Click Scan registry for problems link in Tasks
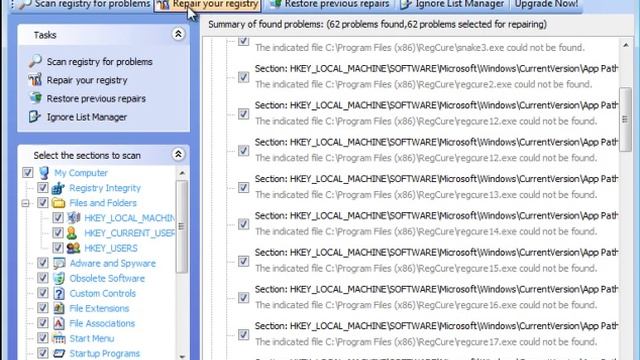This screenshot has height=360, width=640. 99,62
